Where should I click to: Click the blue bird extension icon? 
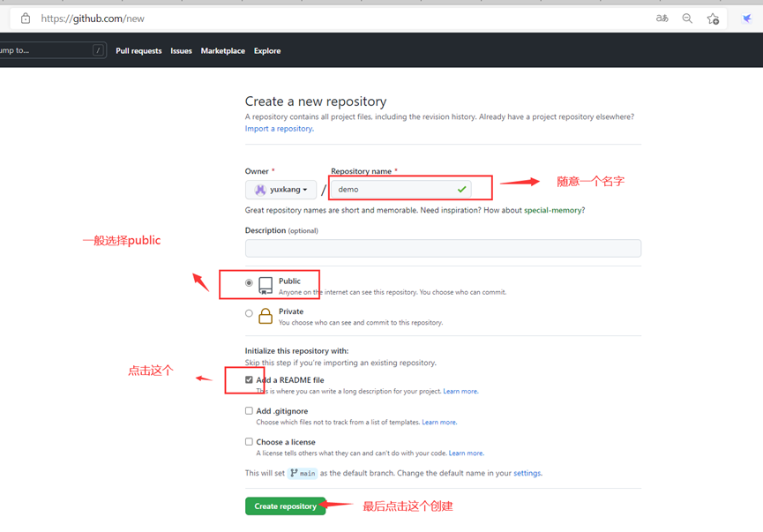[746, 19]
